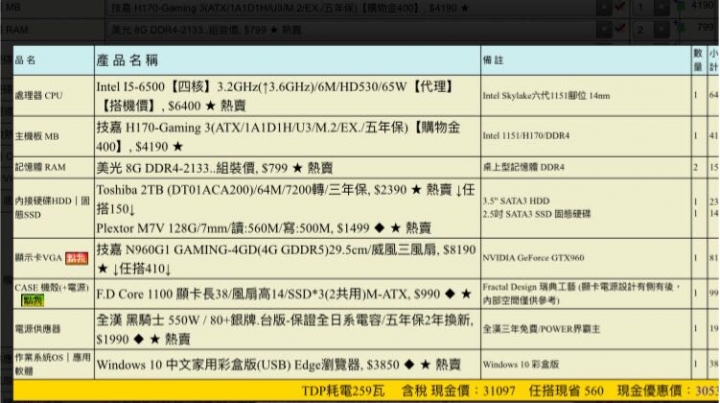Click the red checkmark on the MB row

click(x=620, y=6)
